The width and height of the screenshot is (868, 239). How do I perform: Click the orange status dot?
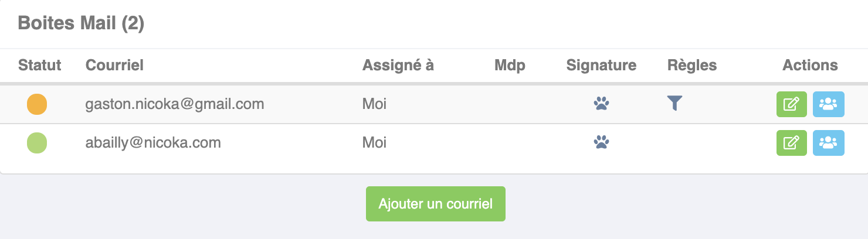coord(37,104)
